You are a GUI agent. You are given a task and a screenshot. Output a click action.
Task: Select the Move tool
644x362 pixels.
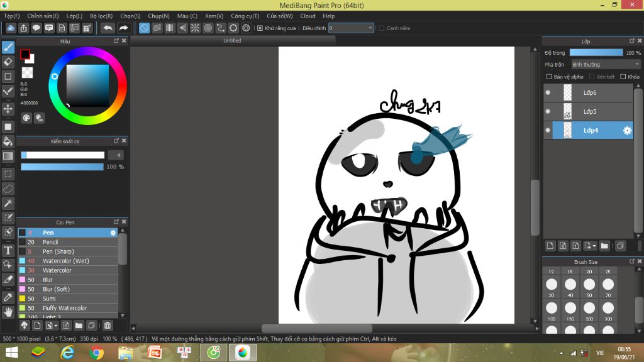[x=8, y=109]
